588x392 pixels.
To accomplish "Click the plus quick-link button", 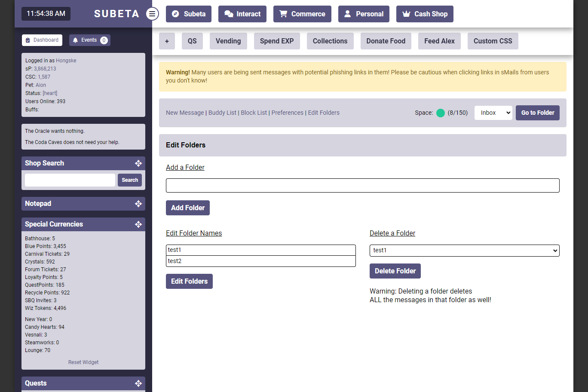I will (x=167, y=41).
